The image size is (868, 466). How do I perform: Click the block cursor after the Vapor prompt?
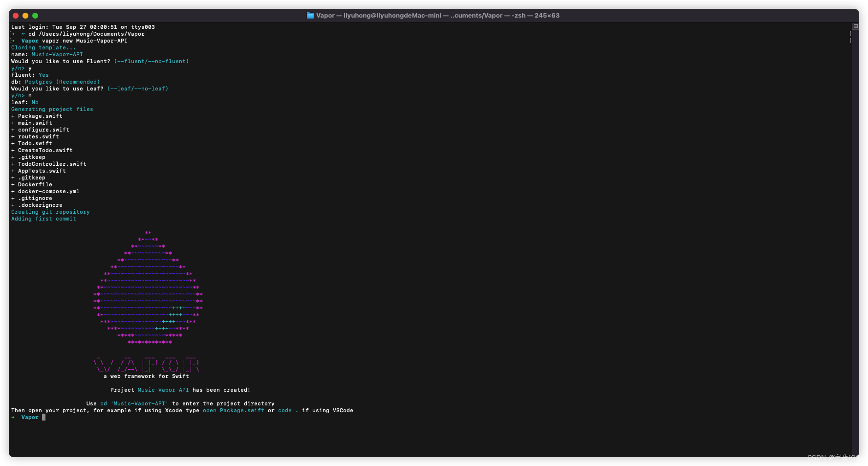[x=43, y=417]
